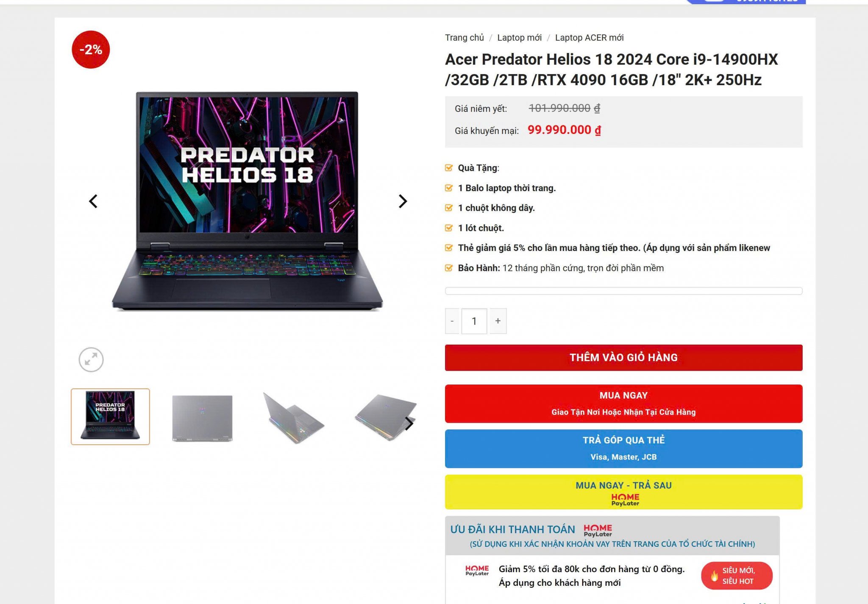Click the previous image arrow on gallery
Screen dimensions: 868x604
pos(93,201)
